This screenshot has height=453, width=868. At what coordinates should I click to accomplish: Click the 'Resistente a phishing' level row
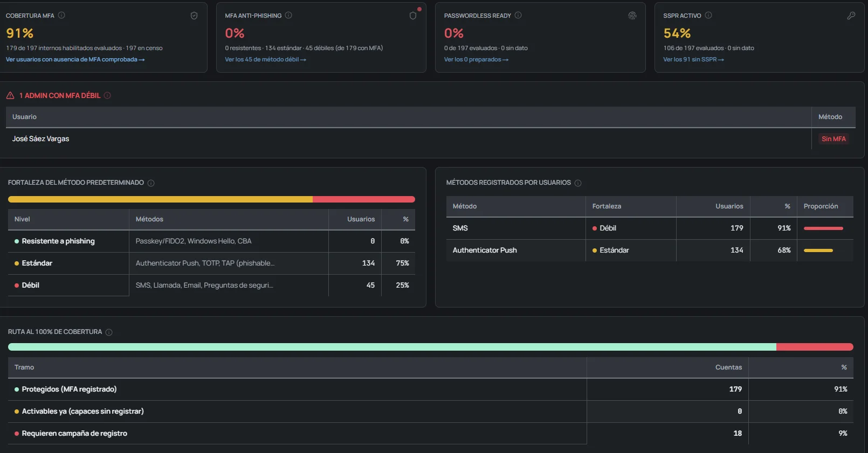(211, 241)
